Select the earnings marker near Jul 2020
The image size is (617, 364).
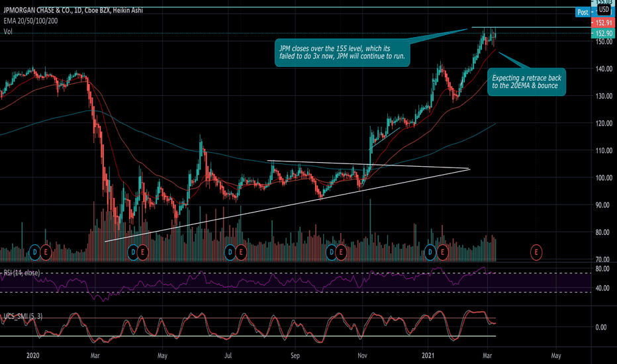[x=241, y=252]
